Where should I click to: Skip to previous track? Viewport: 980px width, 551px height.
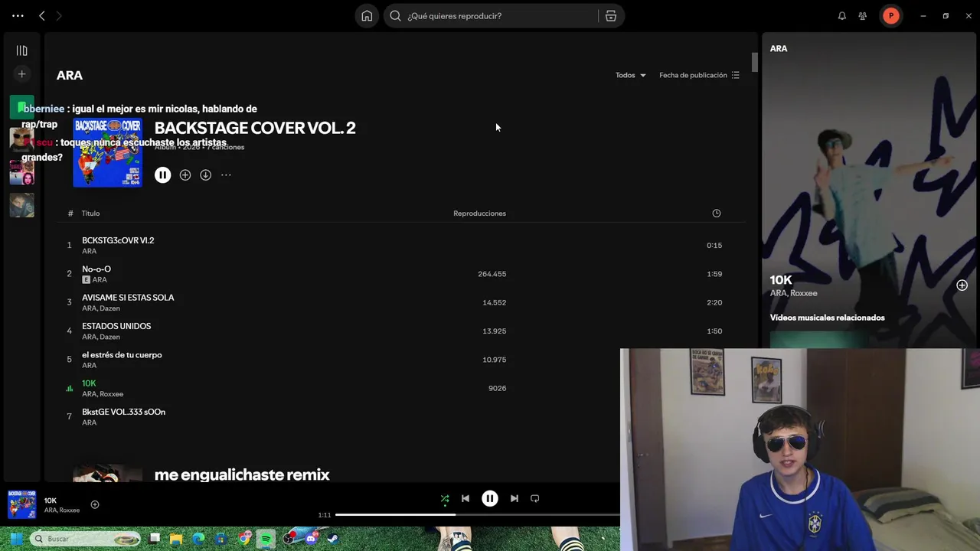465,499
